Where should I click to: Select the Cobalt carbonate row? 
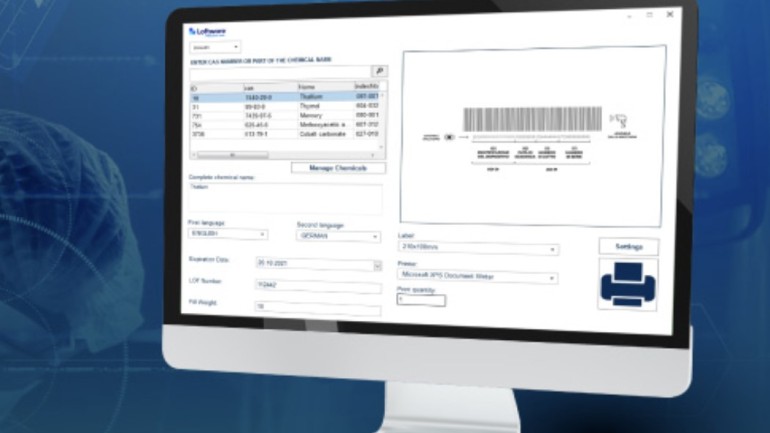point(285,134)
